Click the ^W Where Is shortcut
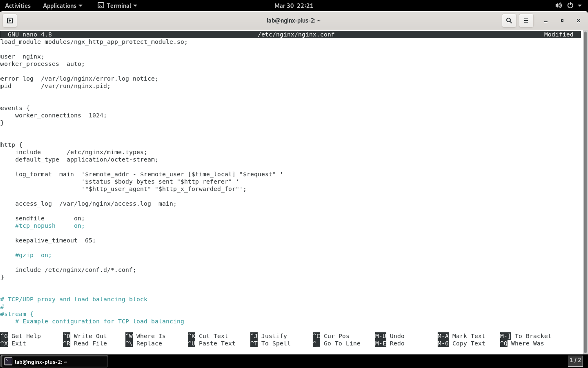 [x=145, y=336]
